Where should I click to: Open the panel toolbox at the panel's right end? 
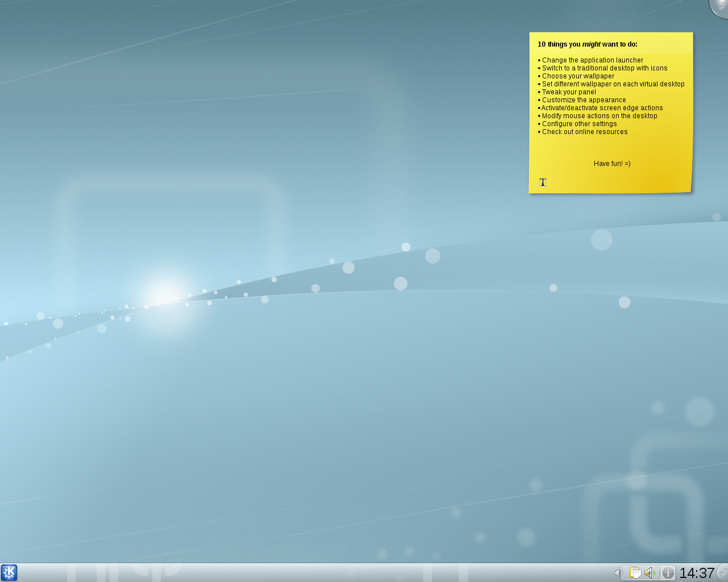coord(723,573)
